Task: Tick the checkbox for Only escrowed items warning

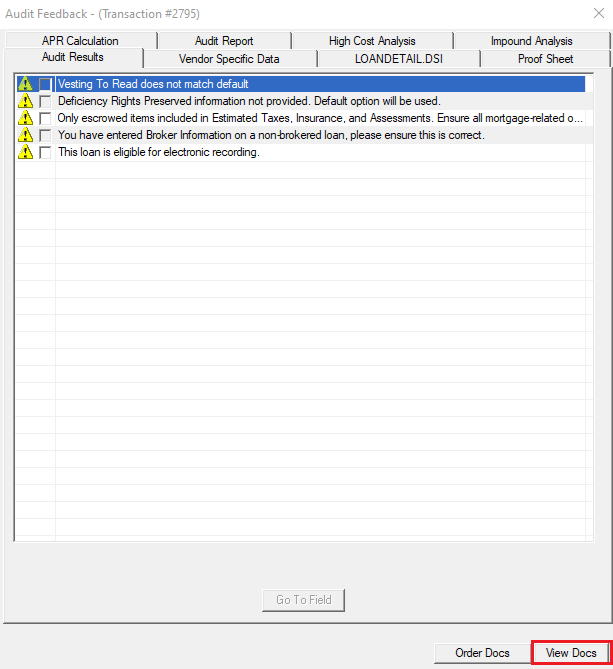Action: tap(45, 118)
